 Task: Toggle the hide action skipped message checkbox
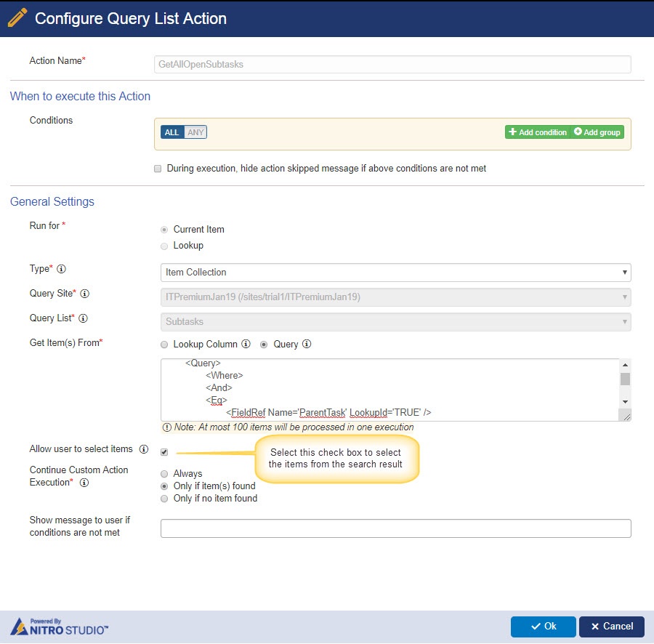157,169
